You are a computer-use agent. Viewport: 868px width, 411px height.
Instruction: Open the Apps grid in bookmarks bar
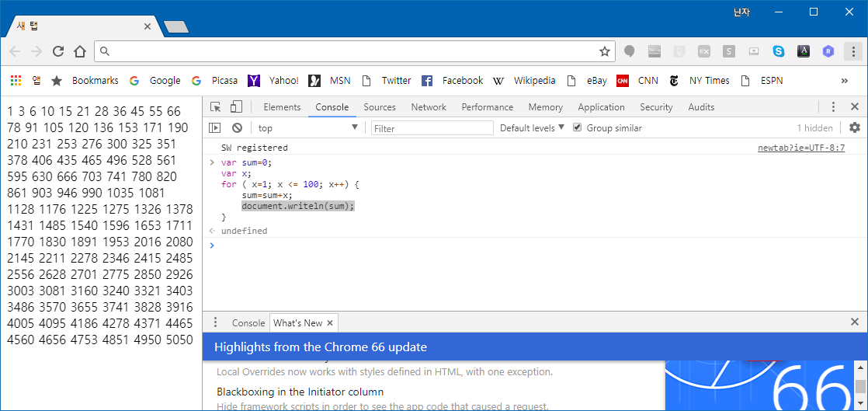point(16,80)
